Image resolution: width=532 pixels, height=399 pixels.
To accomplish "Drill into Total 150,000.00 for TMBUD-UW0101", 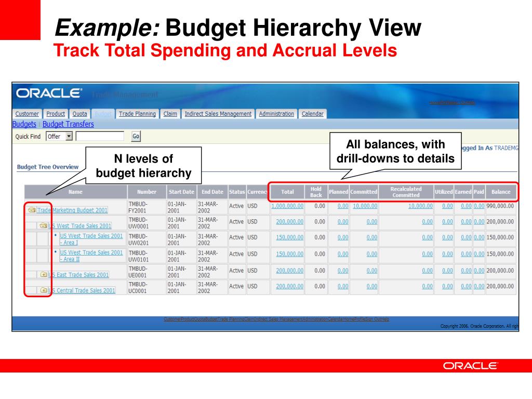I will 290,254.
